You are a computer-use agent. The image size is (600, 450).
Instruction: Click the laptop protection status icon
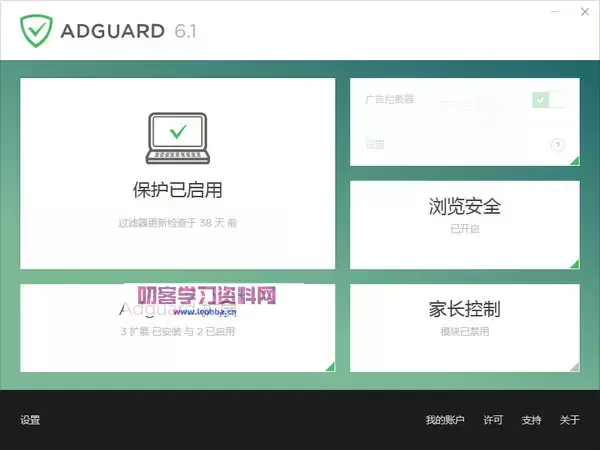178,138
